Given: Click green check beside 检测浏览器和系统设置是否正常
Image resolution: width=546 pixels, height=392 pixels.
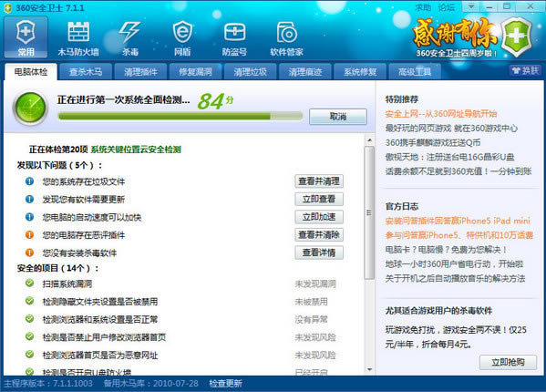Looking at the screenshot, I should pos(29,319).
